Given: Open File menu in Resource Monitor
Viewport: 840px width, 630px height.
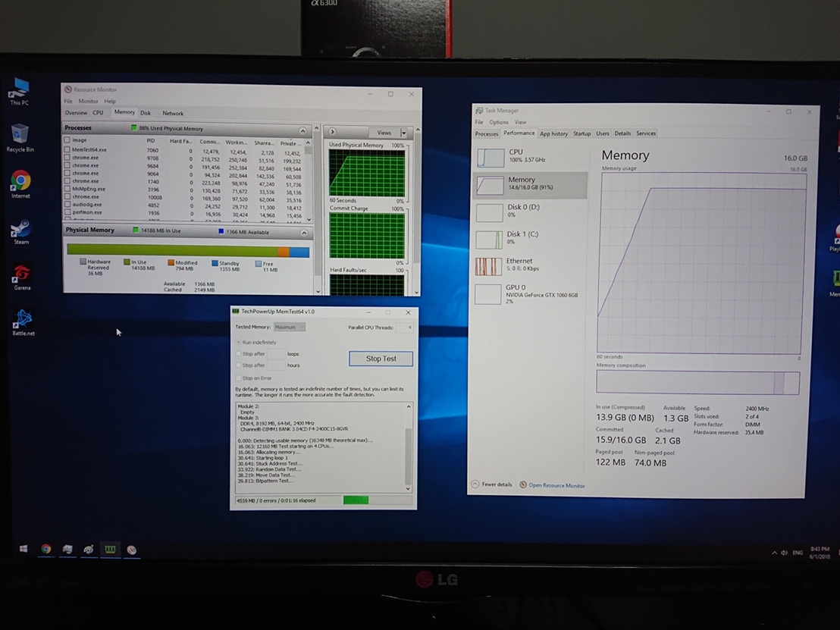Looking at the screenshot, I should [x=68, y=101].
